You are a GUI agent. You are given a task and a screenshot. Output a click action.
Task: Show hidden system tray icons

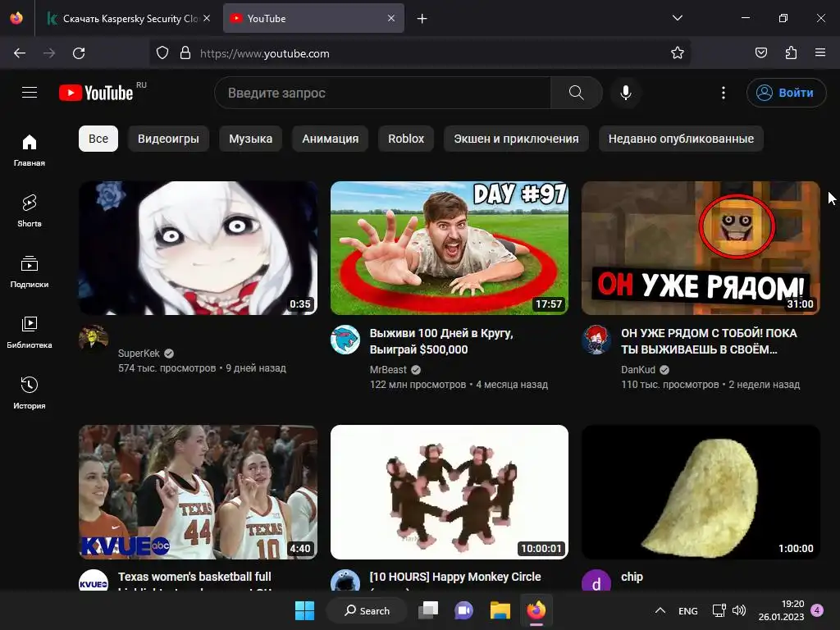pos(660,610)
